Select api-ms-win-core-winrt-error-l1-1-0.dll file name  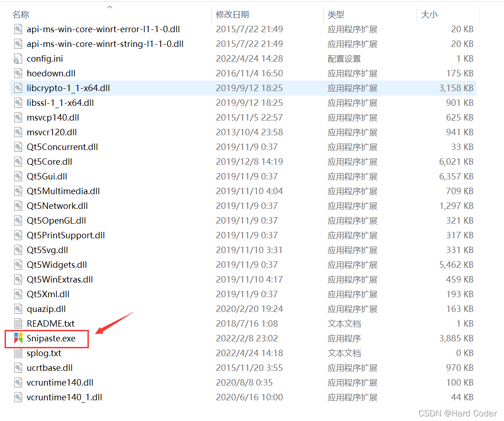(x=103, y=29)
